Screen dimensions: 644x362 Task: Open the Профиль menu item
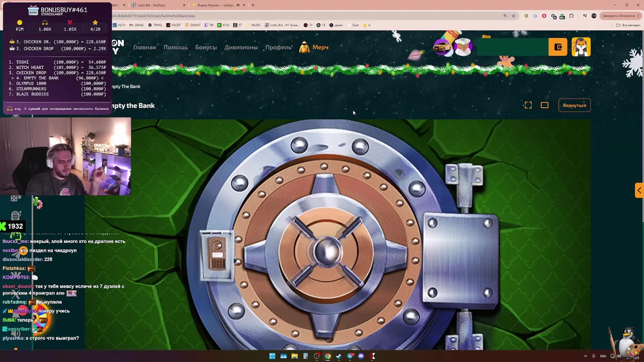click(x=278, y=47)
